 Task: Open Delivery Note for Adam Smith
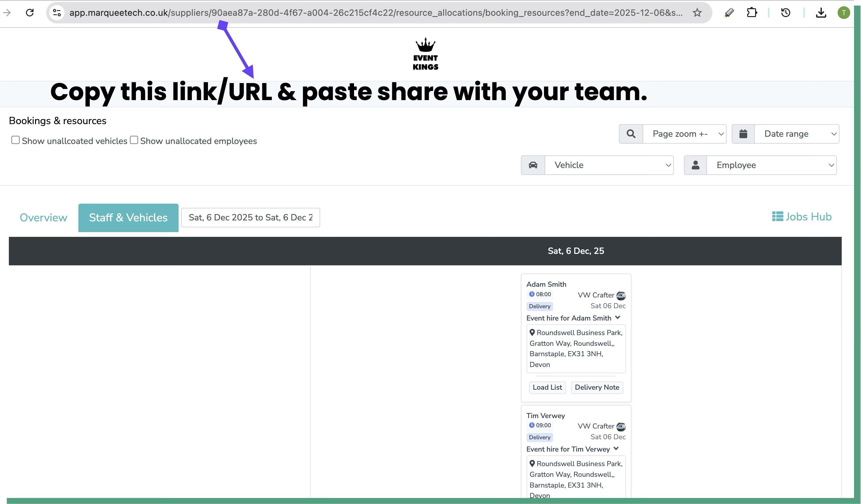click(597, 387)
